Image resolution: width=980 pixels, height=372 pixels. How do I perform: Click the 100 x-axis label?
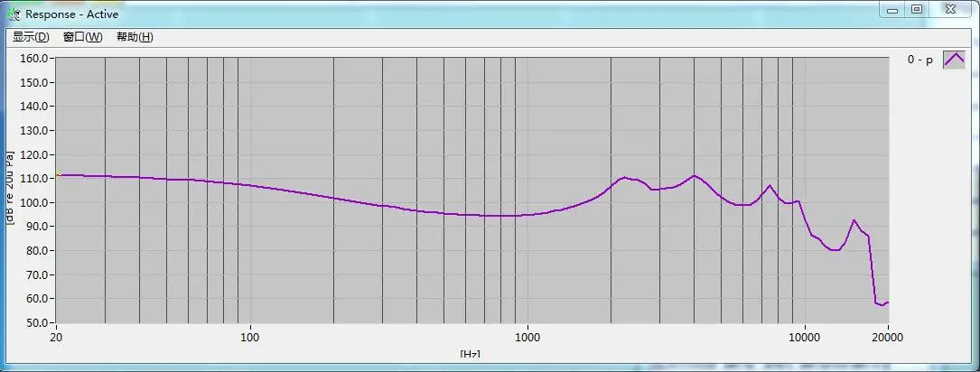[249, 337]
